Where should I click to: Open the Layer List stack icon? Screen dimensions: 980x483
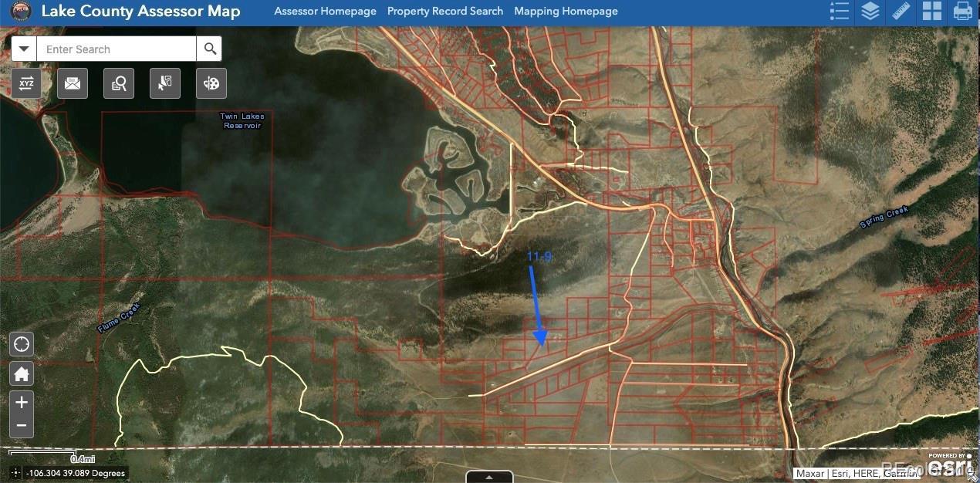click(x=870, y=12)
